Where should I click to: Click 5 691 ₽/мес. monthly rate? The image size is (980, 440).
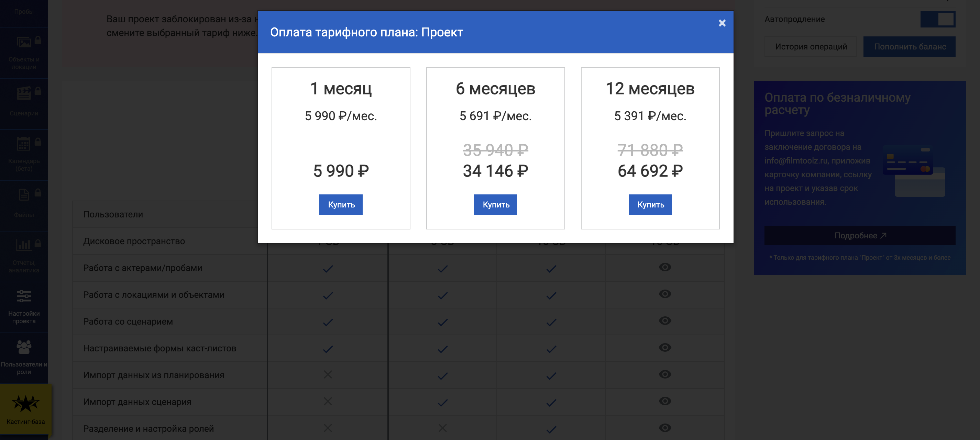tap(495, 116)
